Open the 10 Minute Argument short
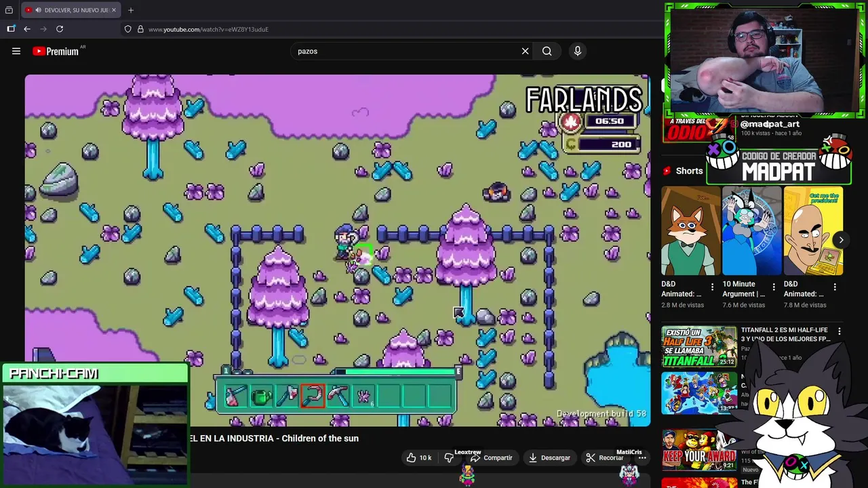Screen dimensions: 868x488 coord(752,231)
